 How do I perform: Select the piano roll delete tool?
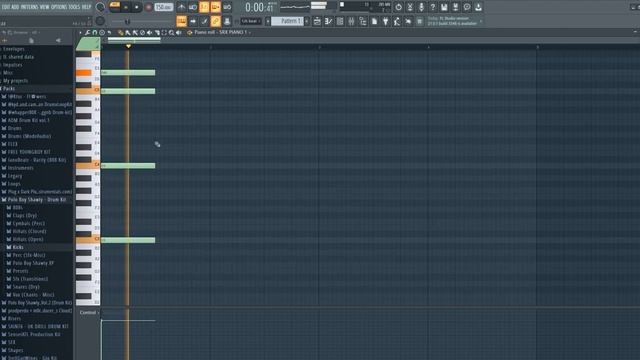tap(142, 33)
